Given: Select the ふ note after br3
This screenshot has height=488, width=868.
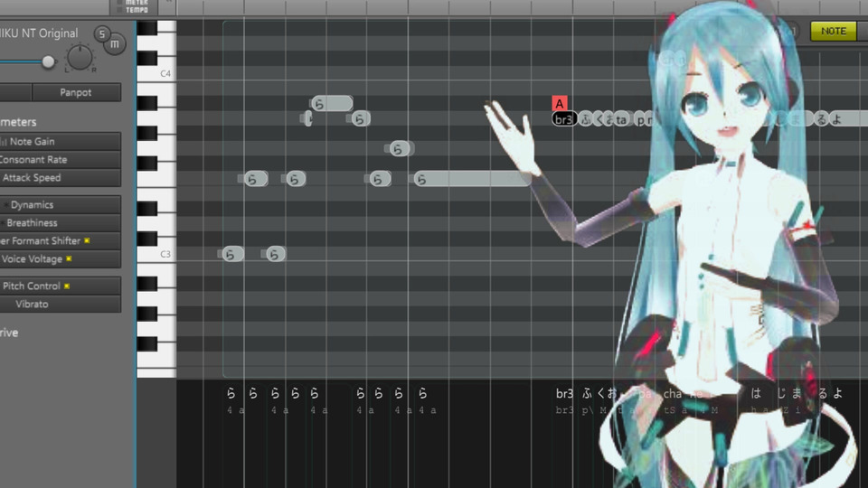Looking at the screenshot, I should 586,119.
